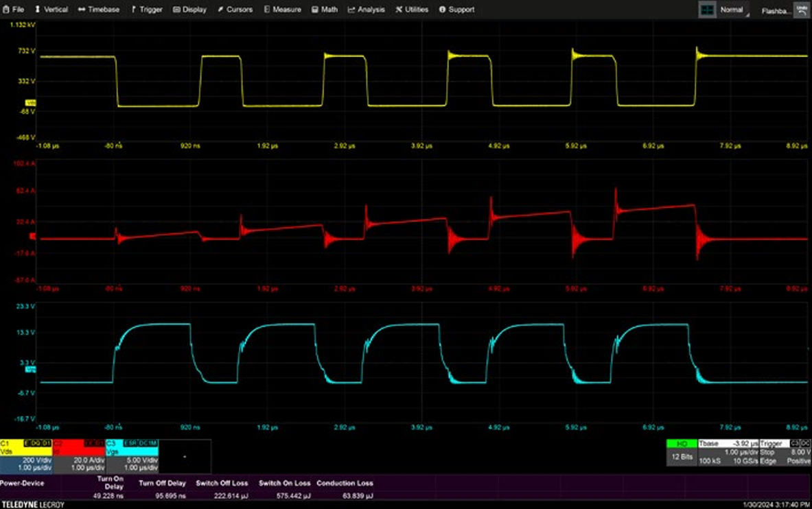Open the C2 red channel descriptor box
The height and width of the screenshot is (509, 812).
click(x=79, y=455)
